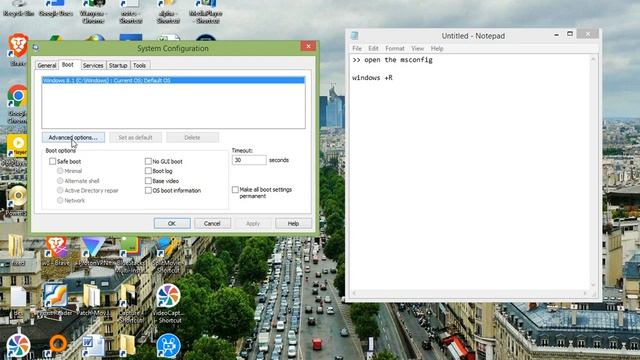Select the Minimal radio button
Viewport: 640px width, 360px height.
point(60,171)
